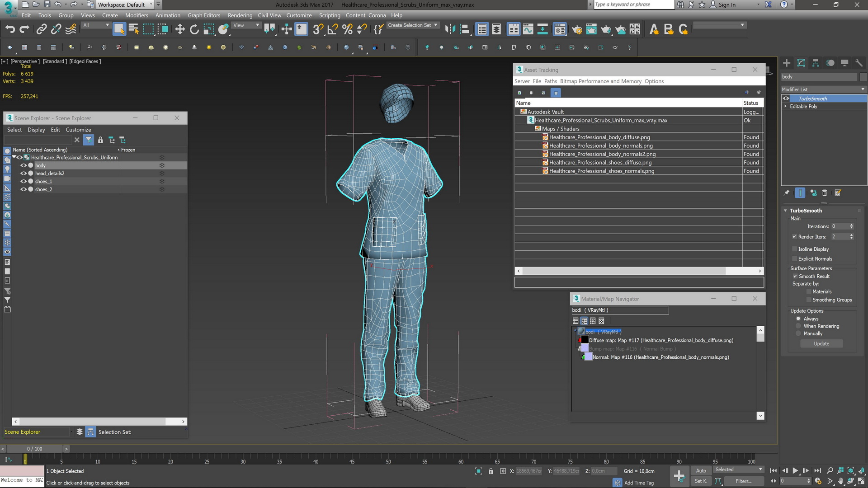
Task: Click the Auto key button
Action: pos(701,471)
